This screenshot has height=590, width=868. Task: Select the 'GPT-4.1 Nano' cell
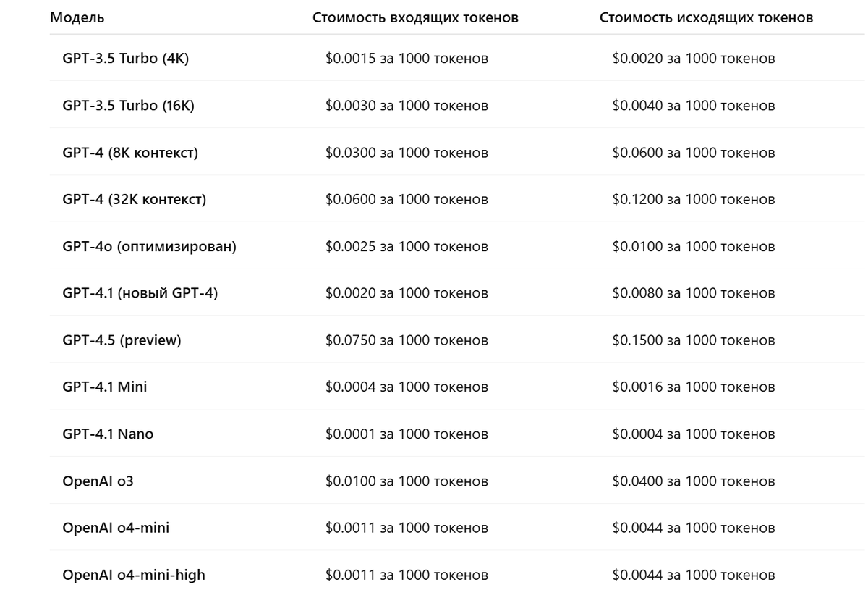[x=109, y=434]
